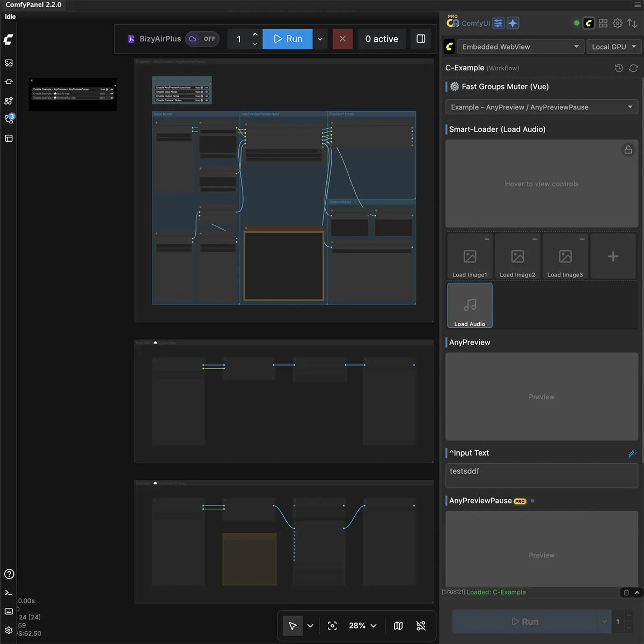Click the fit-view focus icon
The height and width of the screenshot is (644, 644).
pyautogui.click(x=332, y=626)
